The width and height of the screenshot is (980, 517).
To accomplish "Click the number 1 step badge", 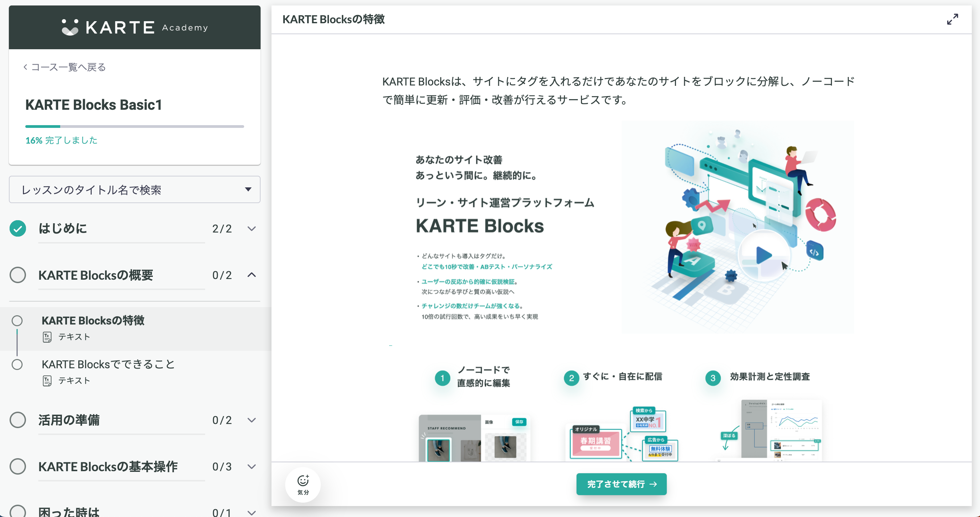I will [x=442, y=378].
